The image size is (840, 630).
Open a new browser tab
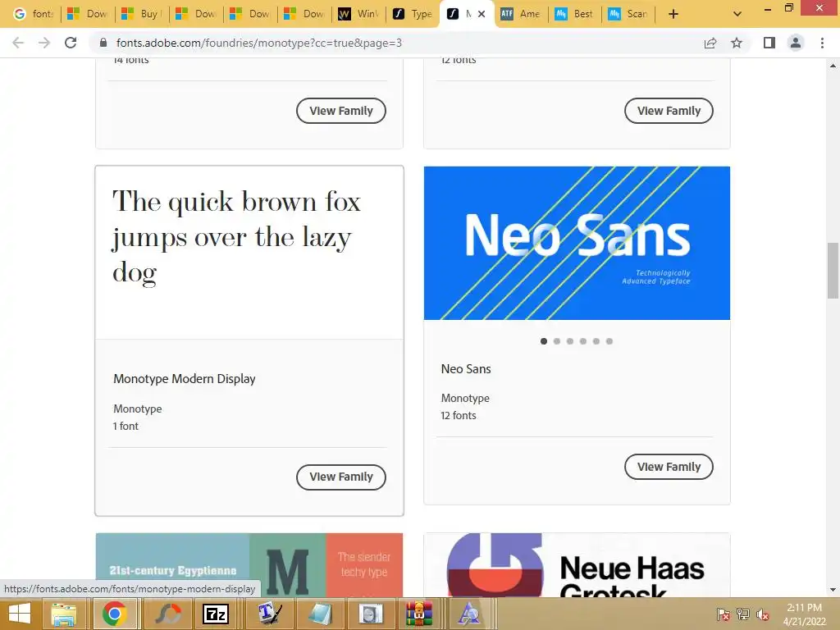click(673, 14)
